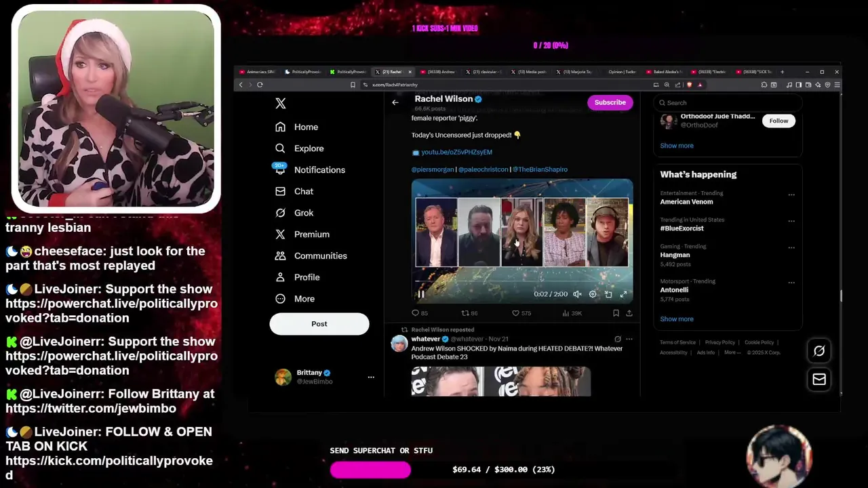Click the white Post button
The image size is (868, 488).
319,324
